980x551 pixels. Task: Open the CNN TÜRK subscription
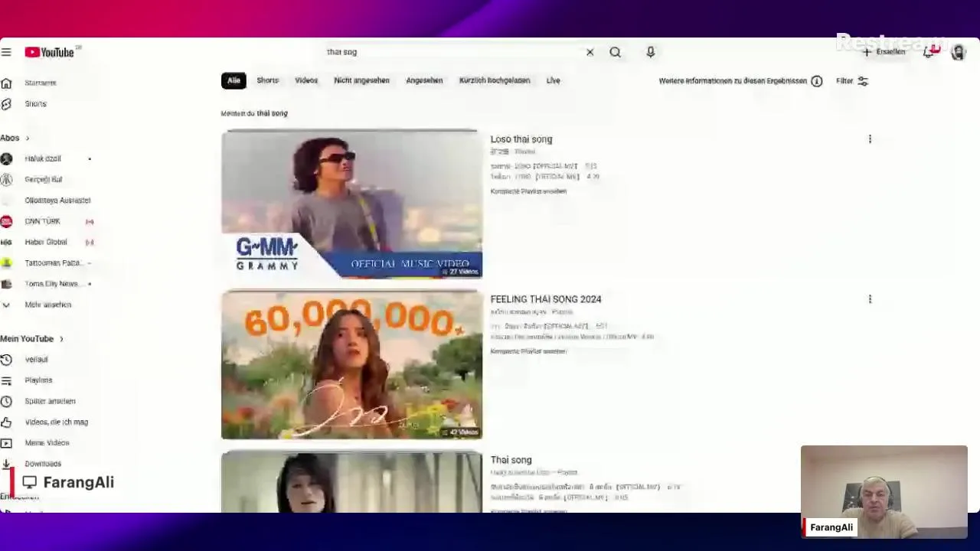42,221
